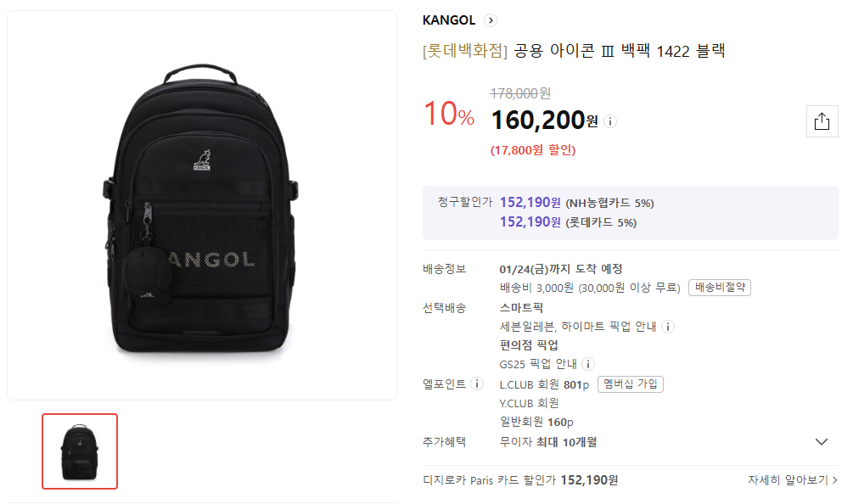Click the 멤버십 가입 button
The height and width of the screenshot is (504, 853).
(x=630, y=384)
